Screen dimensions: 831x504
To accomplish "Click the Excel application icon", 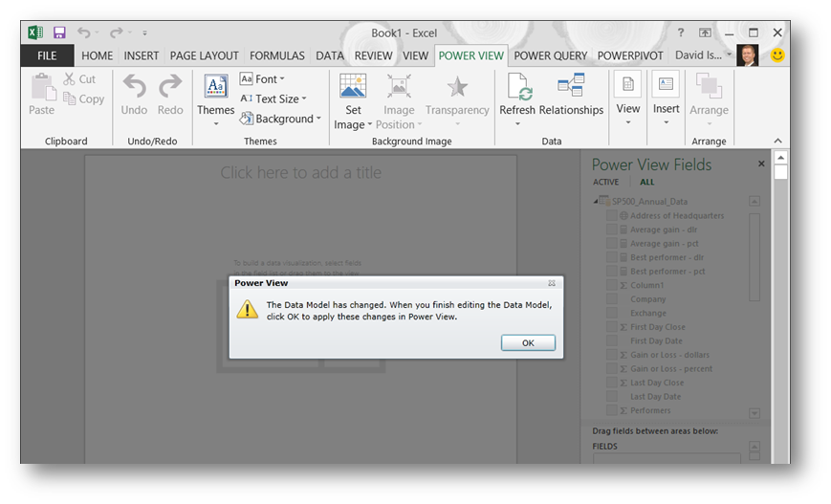I will (35, 33).
